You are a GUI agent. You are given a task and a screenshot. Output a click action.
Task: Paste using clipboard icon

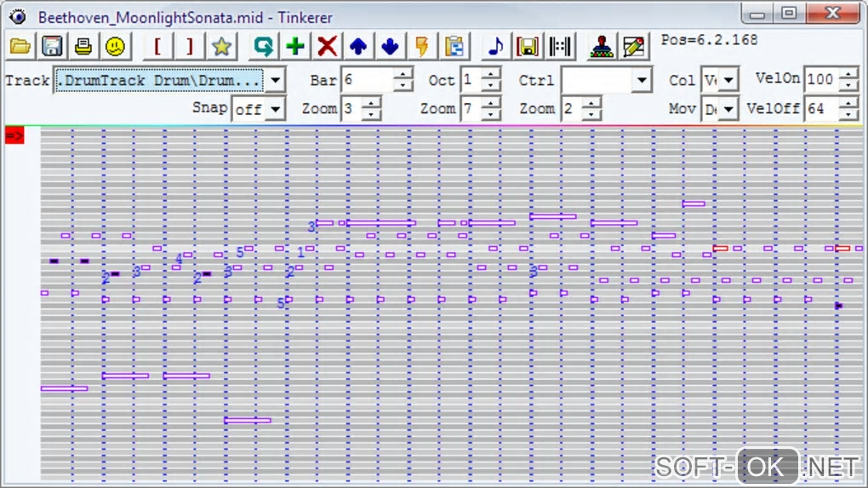tap(454, 47)
